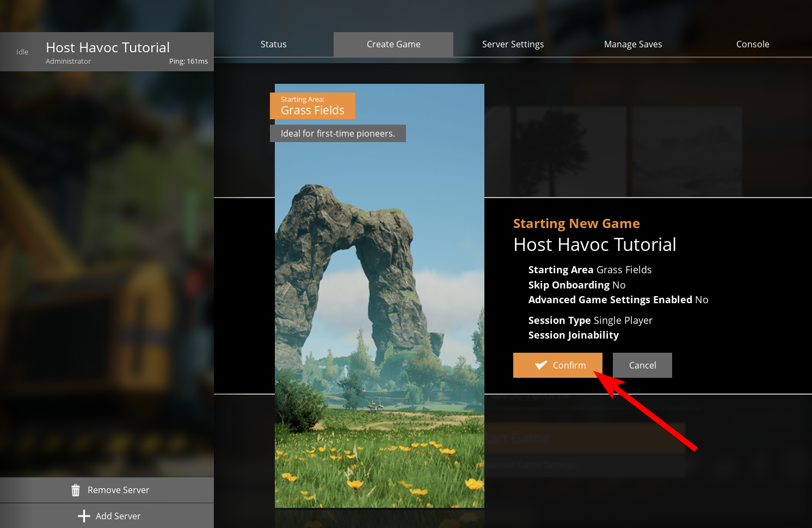The image size is (812, 528).
Task: Select the Host Havoc Tutorial server entry
Action: tap(107, 52)
